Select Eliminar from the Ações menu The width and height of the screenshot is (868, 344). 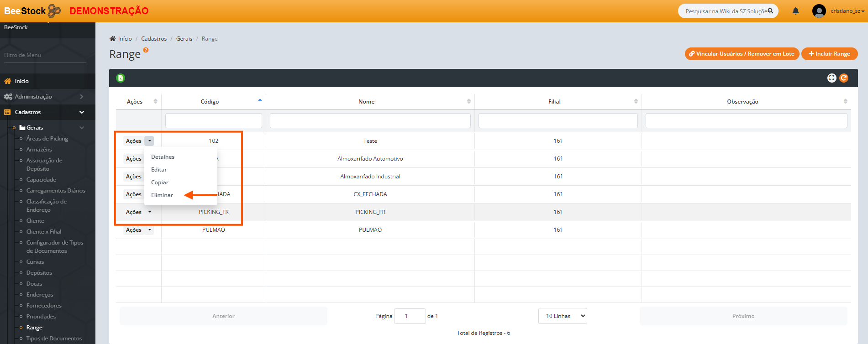(162, 195)
